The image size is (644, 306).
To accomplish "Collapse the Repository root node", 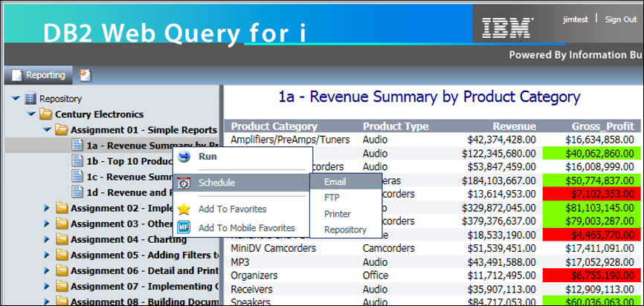I will [16, 99].
